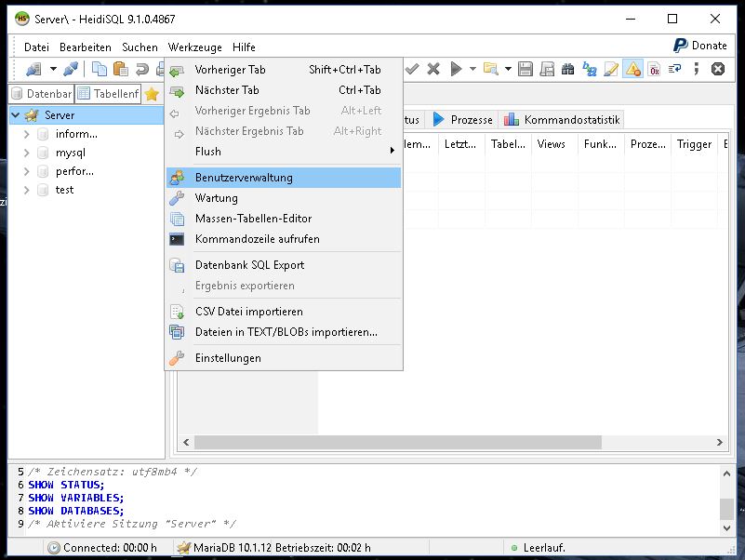Sort by the Funk... column header
Image resolution: width=745 pixels, height=560 pixels.
601,144
